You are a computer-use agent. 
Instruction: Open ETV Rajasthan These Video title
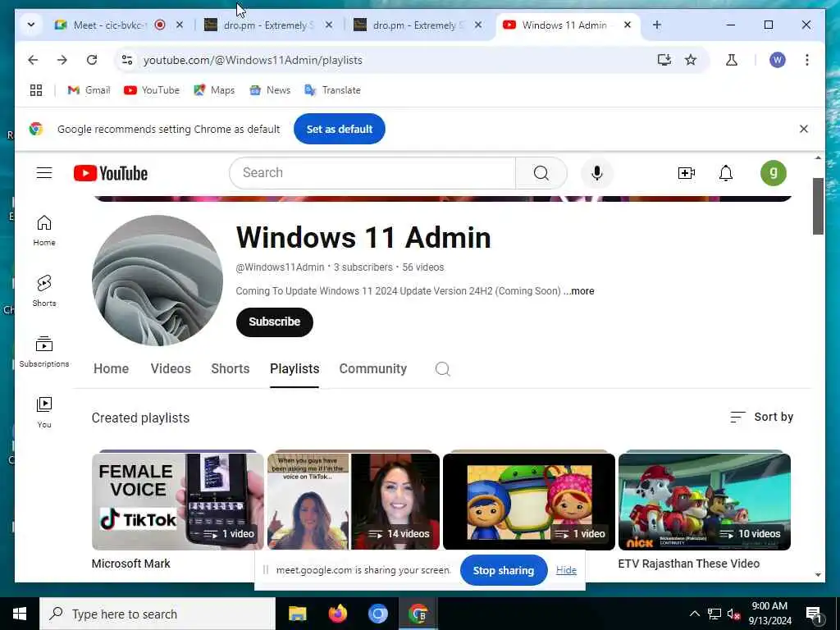coord(689,564)
